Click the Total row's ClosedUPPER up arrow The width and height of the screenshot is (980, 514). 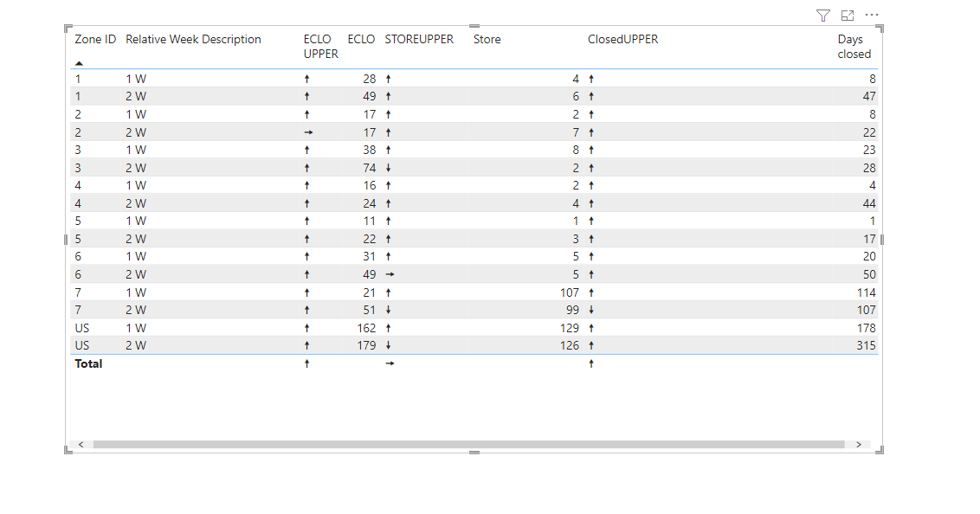(x=591, y=363)
